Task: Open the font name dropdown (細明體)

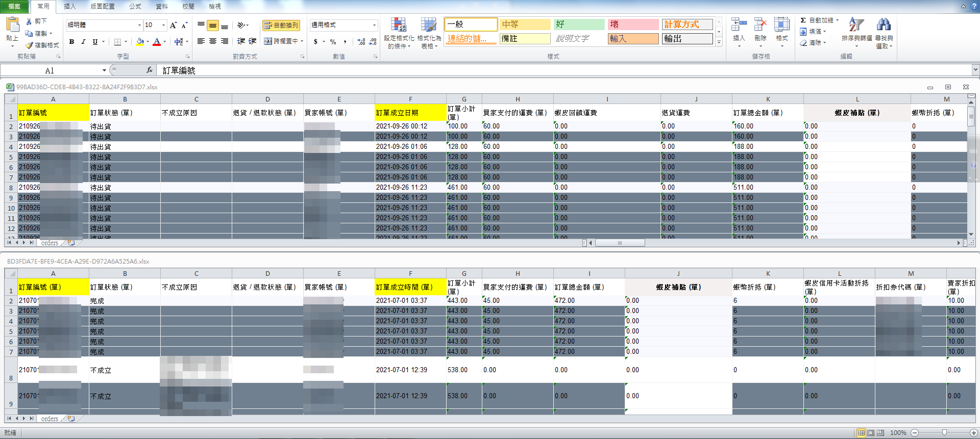Action: (139, 25)
